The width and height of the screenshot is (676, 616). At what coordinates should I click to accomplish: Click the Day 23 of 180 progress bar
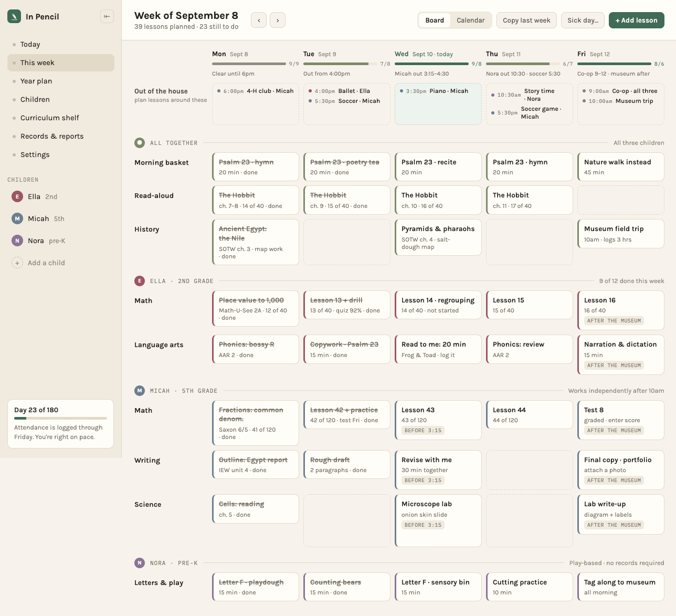[60, 419]
